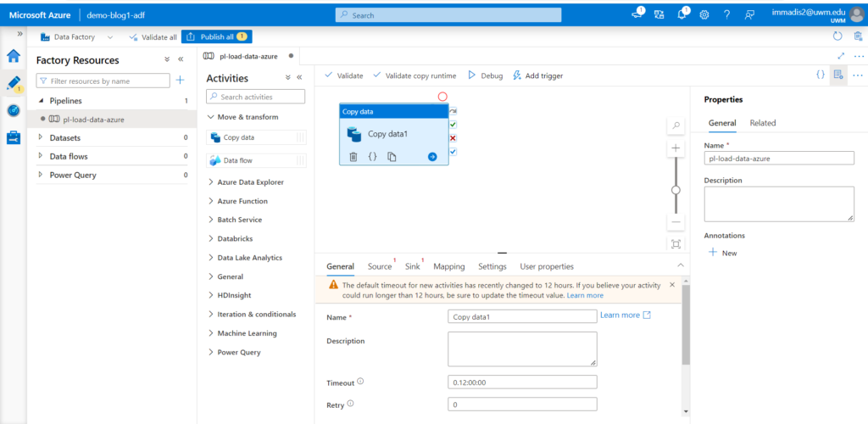This screenshot has width=868, height=424.
Task: Open the Author pencil icon in sidebar
Action: point(14,83)
